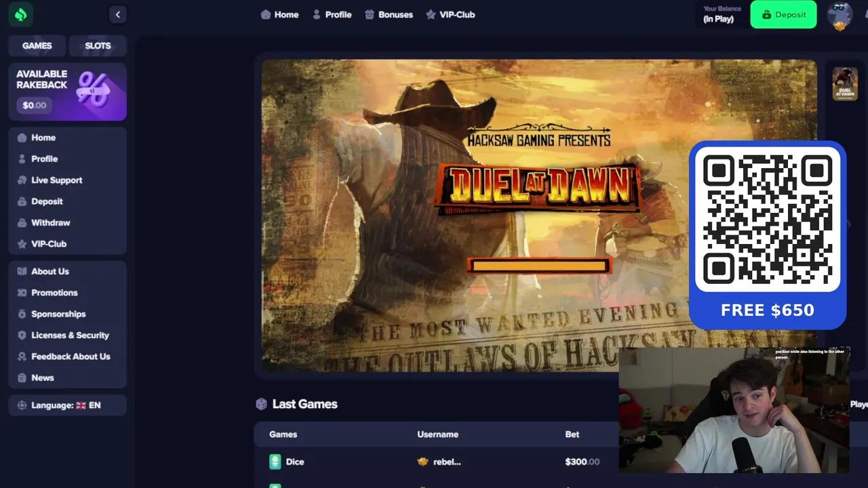Select the VIP-Club star icon in sidebar
Screen dimensions: 868x488
coord(23,243)
